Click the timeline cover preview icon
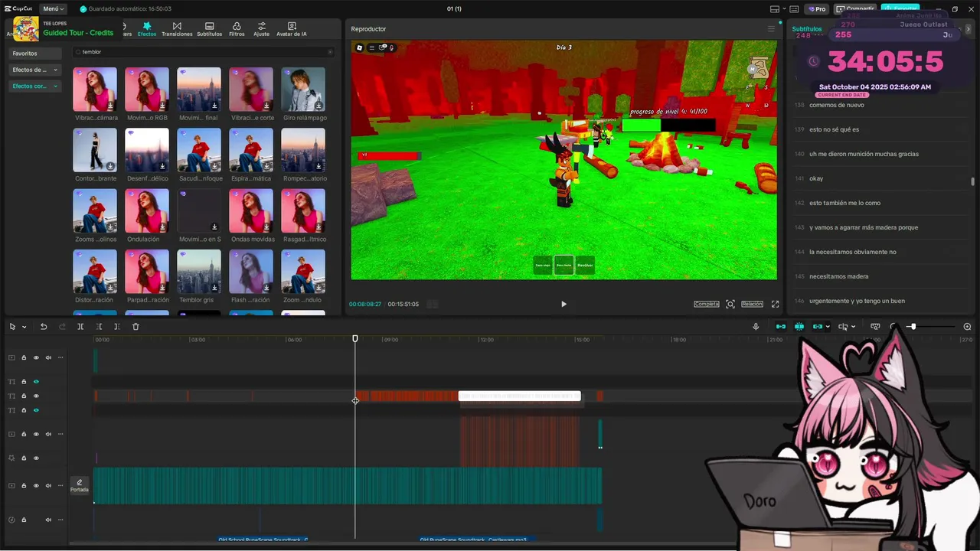The image size is (980, 551). [x=875, y=327]
